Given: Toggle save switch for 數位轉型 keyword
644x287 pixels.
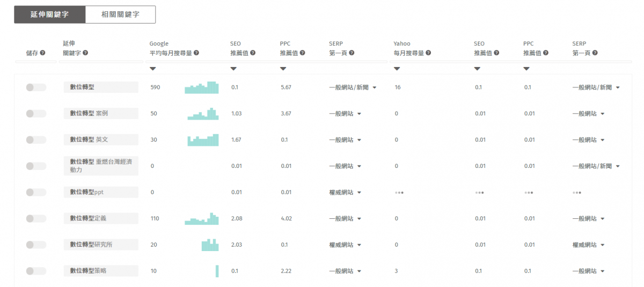Looking at the screenshot, I should point(36,87).
